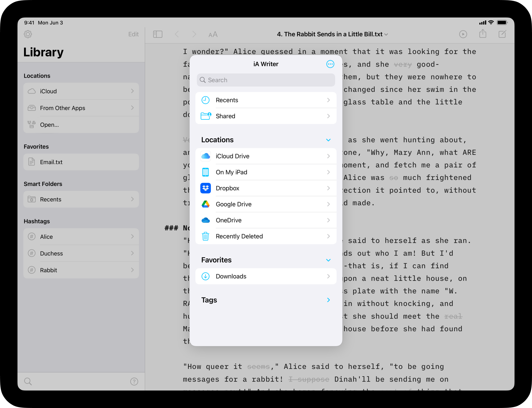Click the Email.txt document icon

pyautogui.click(x=32, y=162)
